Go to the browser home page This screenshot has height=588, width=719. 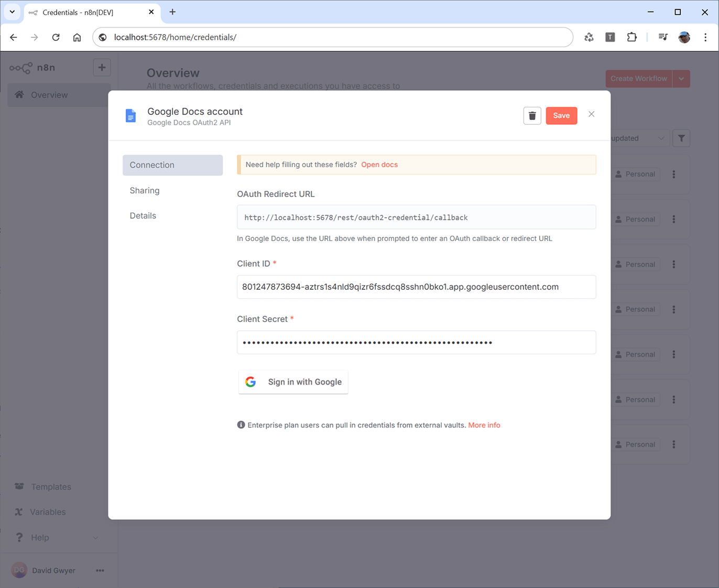(x=77, y=37)
